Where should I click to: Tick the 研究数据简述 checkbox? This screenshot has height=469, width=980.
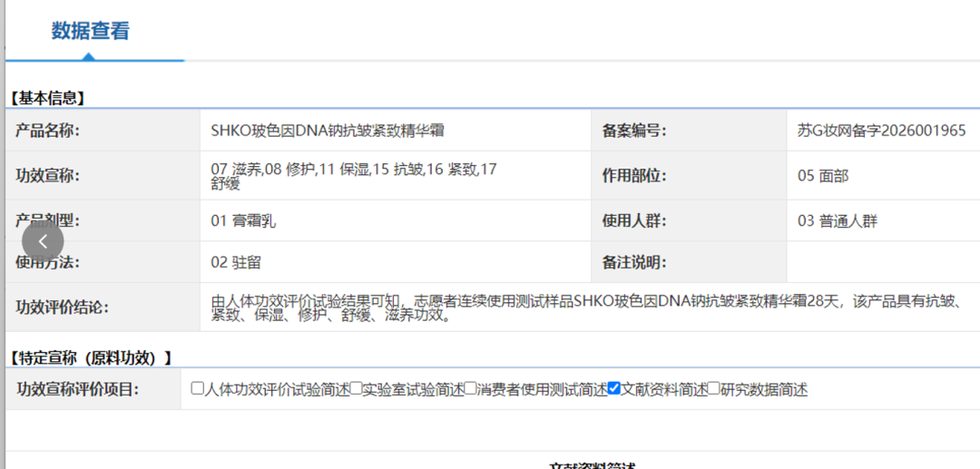tap(714, 388)
